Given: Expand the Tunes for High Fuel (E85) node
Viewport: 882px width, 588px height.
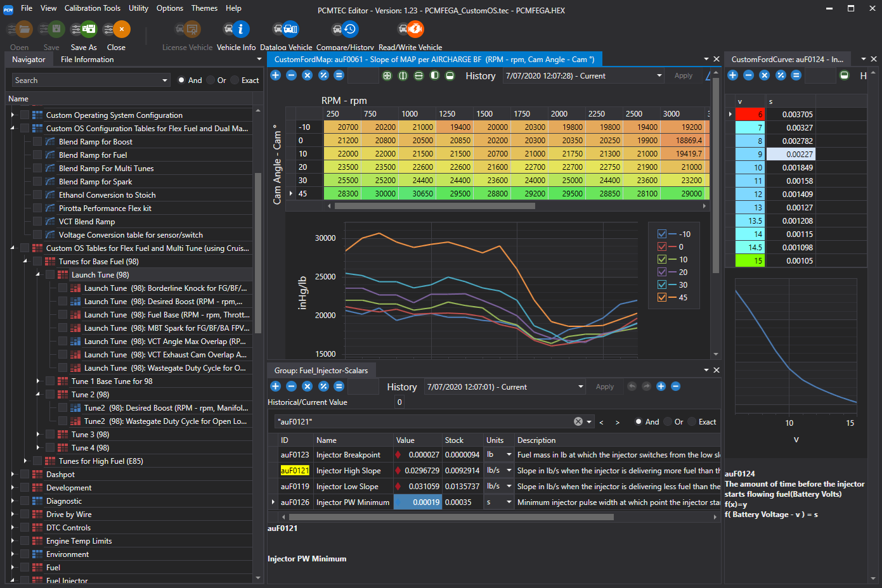Looking at the screenshot, I should (x=25, y=461).
